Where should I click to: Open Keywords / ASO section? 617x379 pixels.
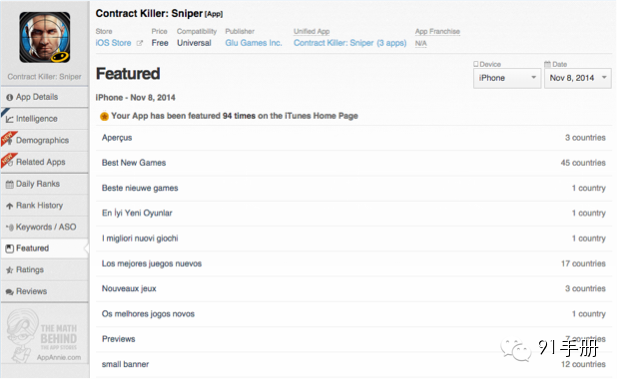(44, 227)
